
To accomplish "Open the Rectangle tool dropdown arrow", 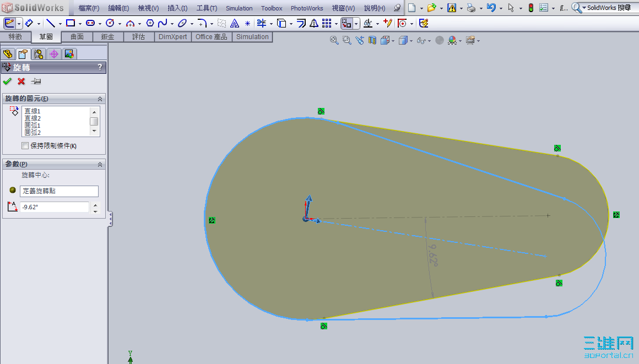I will pos(80,24).
